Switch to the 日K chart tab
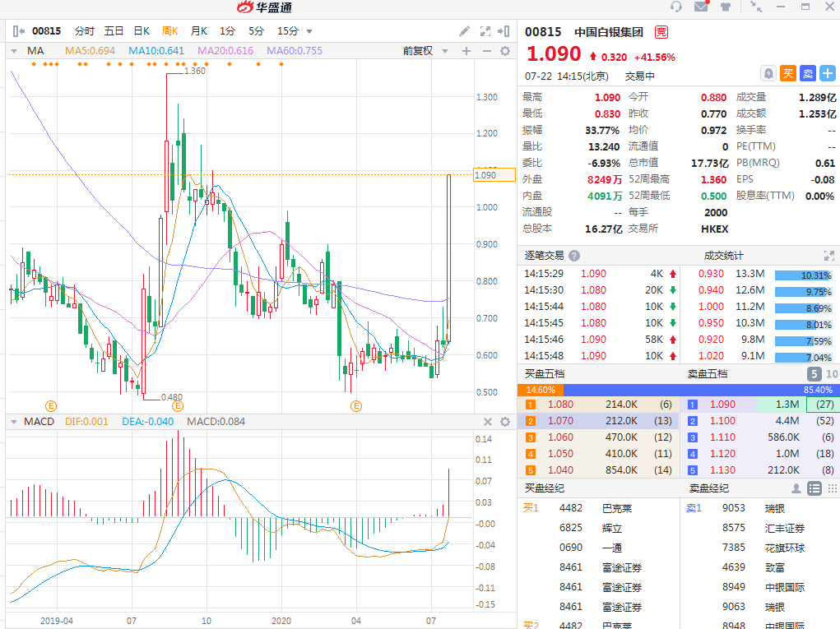 coord(142,31)
